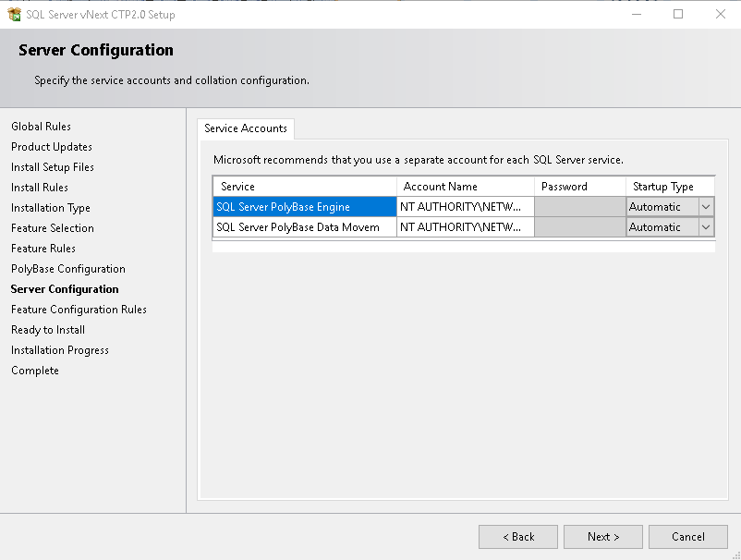Screen dimensions: 741x560
Task: Go back with the Back button
Action: click(518, 537)
